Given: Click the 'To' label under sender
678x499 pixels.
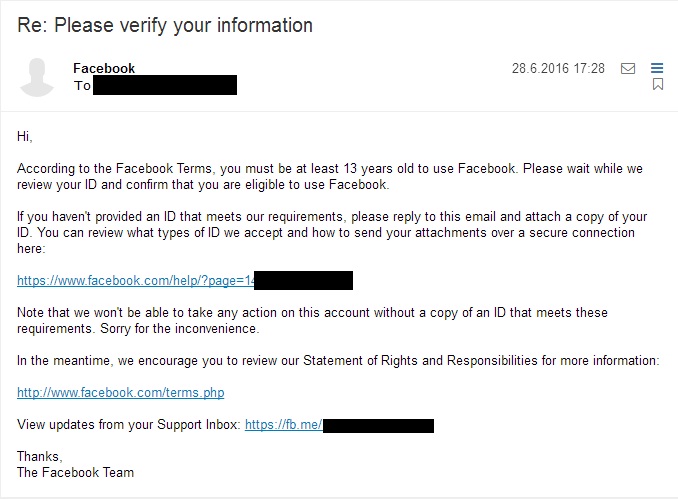Looking at the screenshot, I should [x=82, y=86].
